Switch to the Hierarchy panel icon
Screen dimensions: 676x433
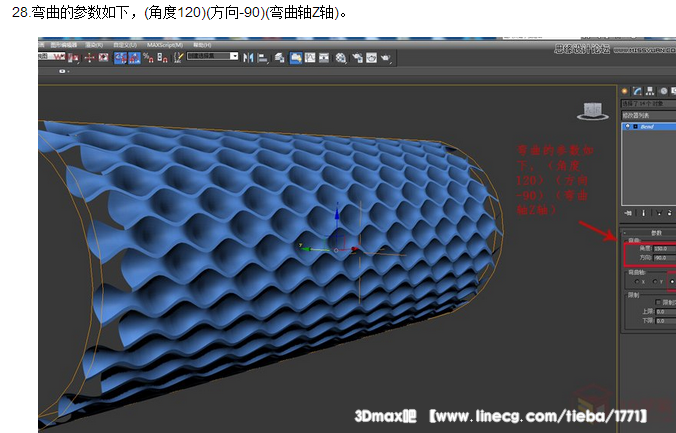point(650,91)
